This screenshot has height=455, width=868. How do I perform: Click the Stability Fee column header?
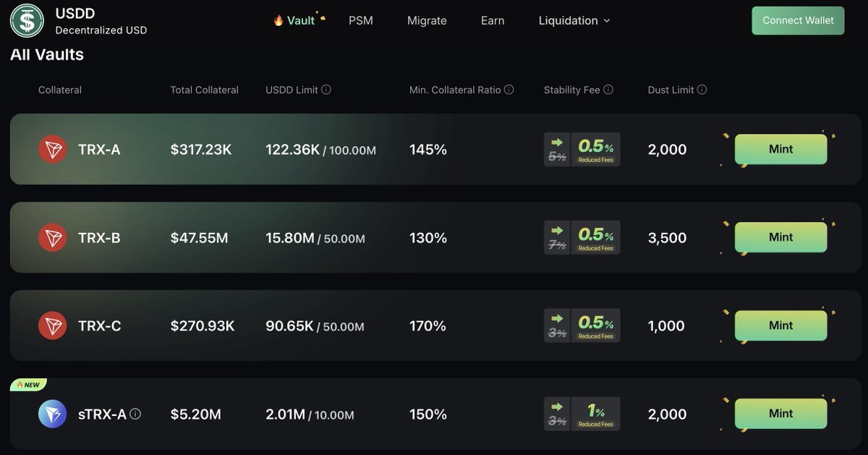[x=572, y=90]
